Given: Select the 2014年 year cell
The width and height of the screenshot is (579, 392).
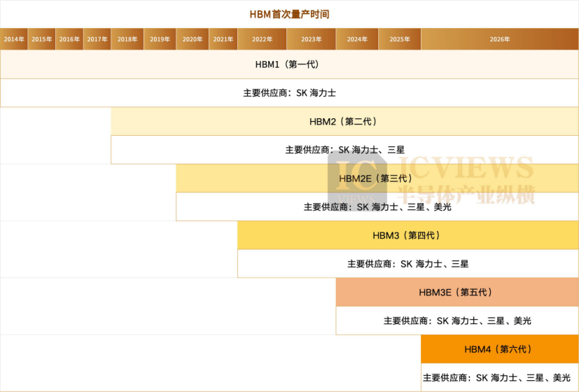Looking at the screenshot, I should [x=14, y=39].
